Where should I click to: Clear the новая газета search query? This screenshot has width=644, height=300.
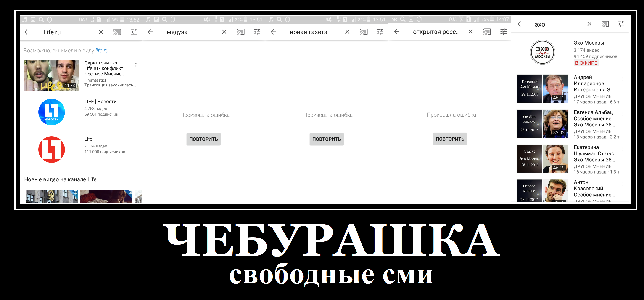click(347, 32)
